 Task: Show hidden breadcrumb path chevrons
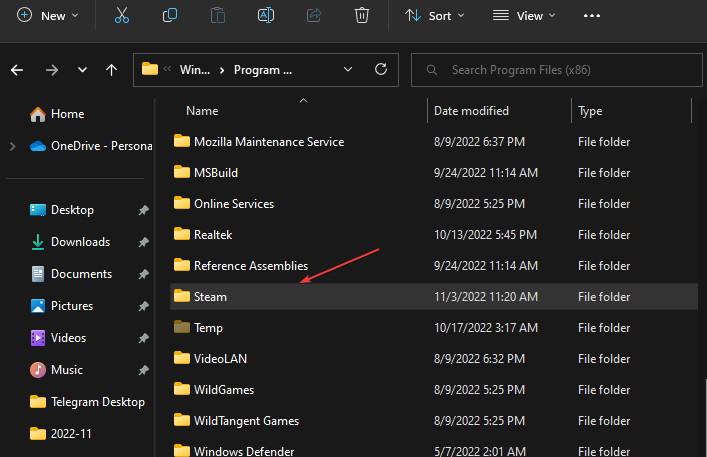click(167, 69)
